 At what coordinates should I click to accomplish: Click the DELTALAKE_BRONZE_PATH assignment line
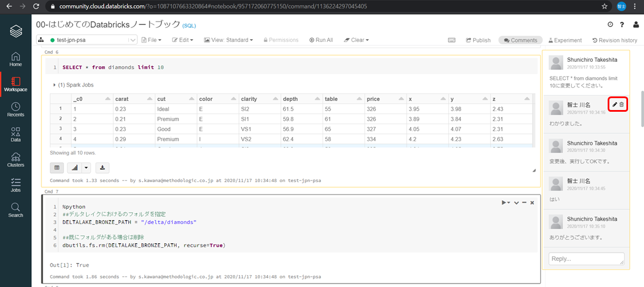pyautogui.click(x=129, y=222)
